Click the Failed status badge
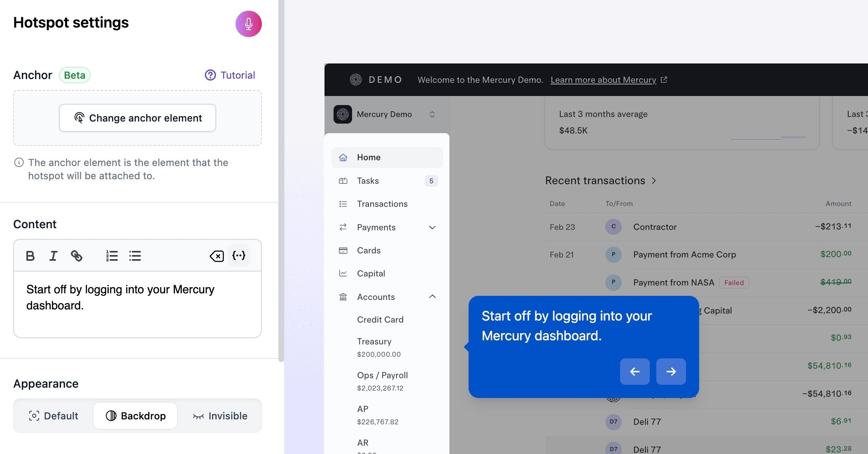 [x=734, y=283]
